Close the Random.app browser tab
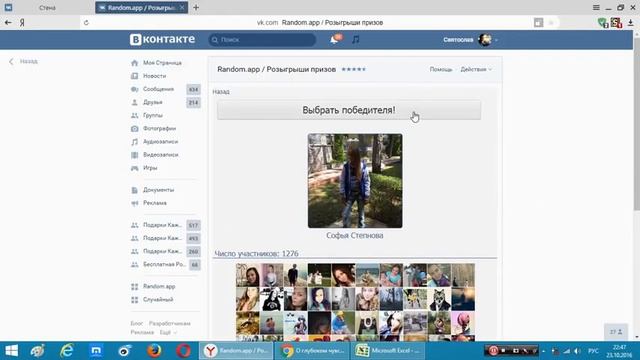 click(182, 7)
